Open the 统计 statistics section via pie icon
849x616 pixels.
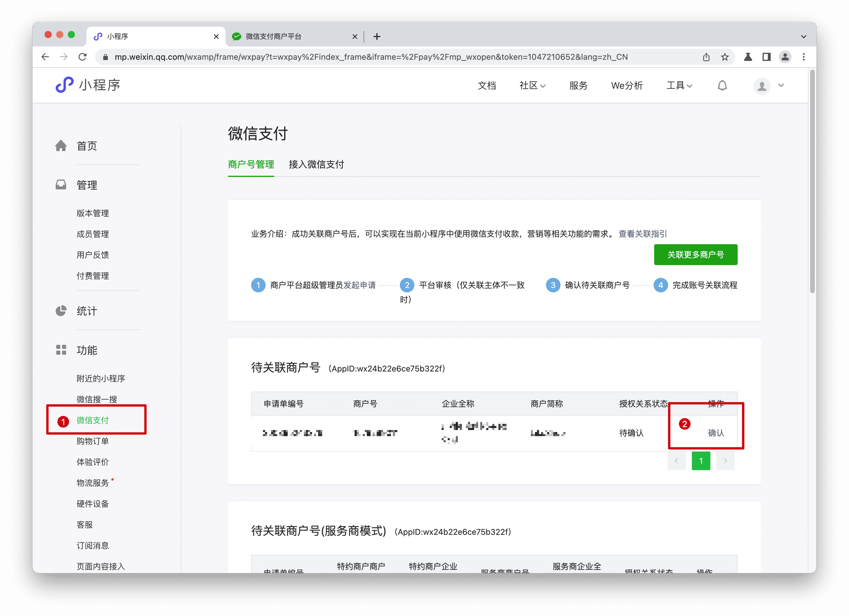tap(61, 311)
